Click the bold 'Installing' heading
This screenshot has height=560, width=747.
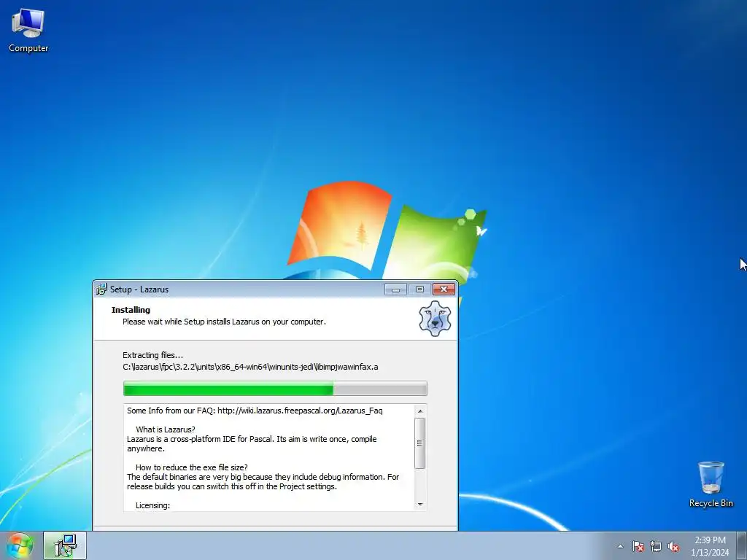(131, 310)
